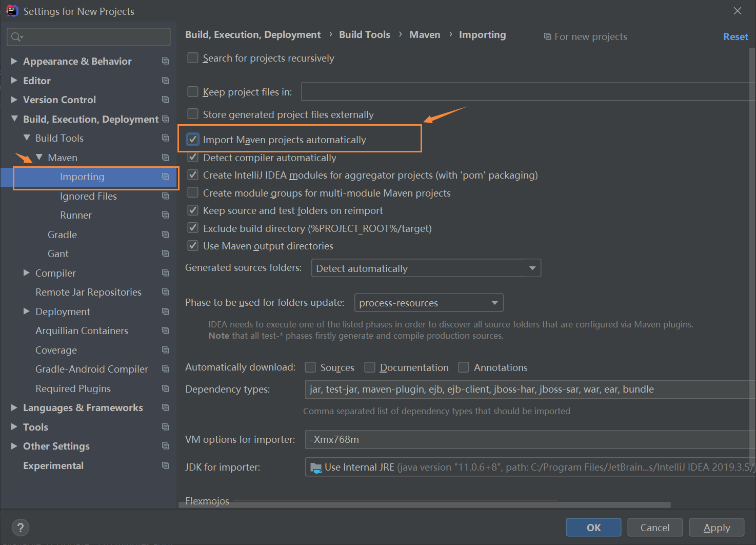This screenshot has width=756, height=545.
Task: Click the project-level icon beside Importing
Action: click(165, 177)
